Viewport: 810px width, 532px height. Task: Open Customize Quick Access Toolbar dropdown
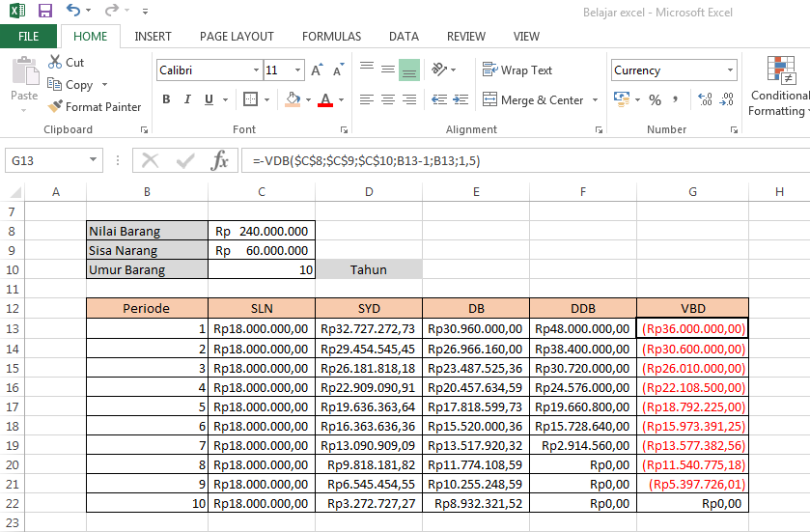click(145, 11)
